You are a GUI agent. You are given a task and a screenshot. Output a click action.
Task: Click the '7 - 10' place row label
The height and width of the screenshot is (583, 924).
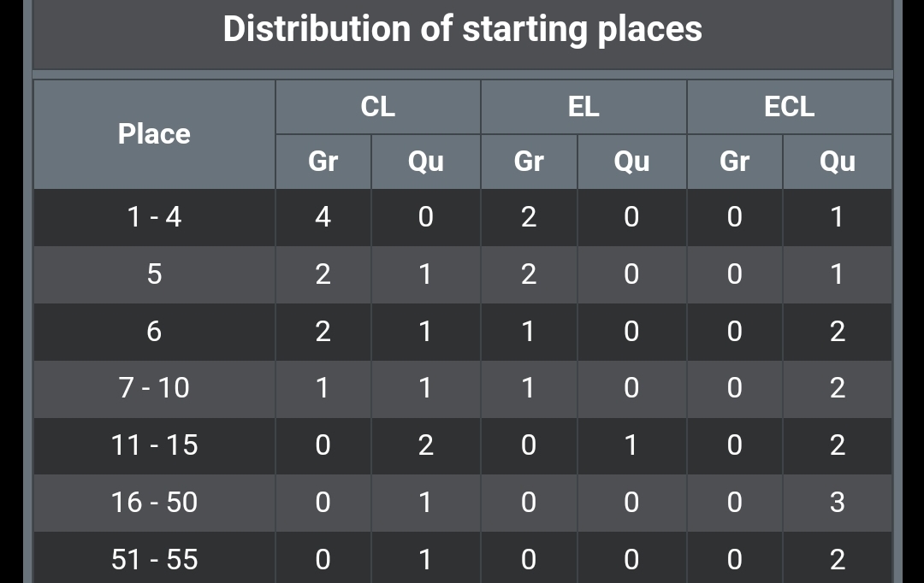pos(154,389)
